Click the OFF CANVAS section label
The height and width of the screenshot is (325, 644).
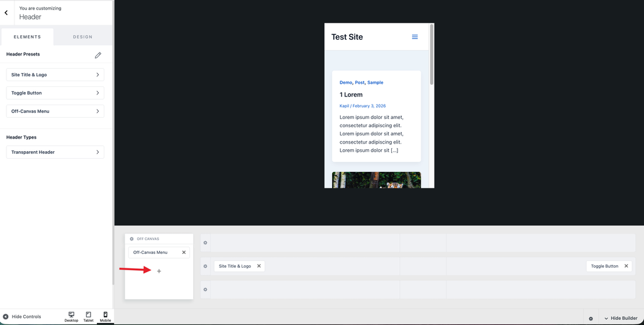click(148, 239)
